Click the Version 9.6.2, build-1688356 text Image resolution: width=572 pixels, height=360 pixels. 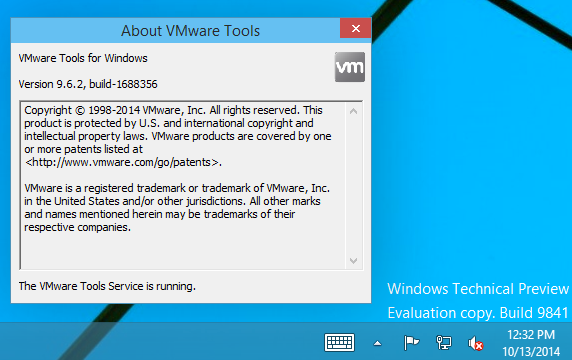point(88,84)
